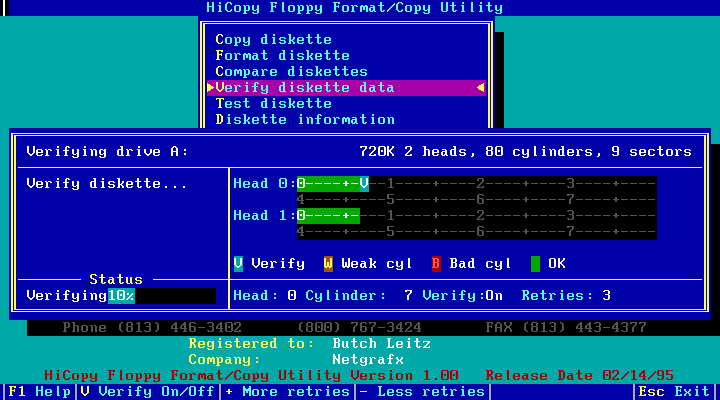Click cylinder marker 5 on Head 0 second row
720x400 pixels.
coord(391,200)
